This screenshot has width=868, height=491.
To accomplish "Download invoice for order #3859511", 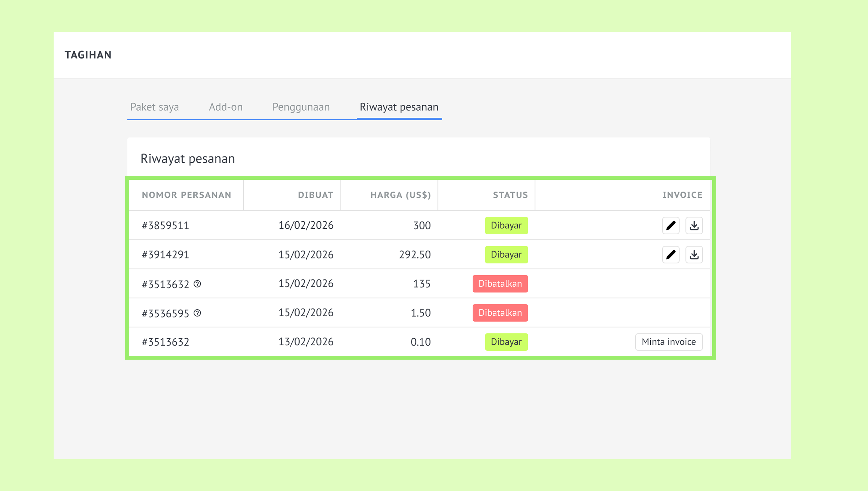I will point(694,225).
